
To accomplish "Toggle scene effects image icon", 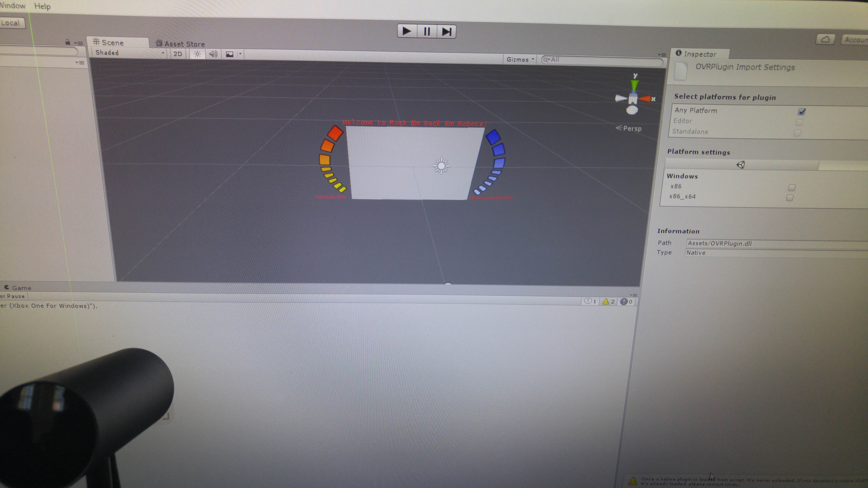I will click(229, 54).
